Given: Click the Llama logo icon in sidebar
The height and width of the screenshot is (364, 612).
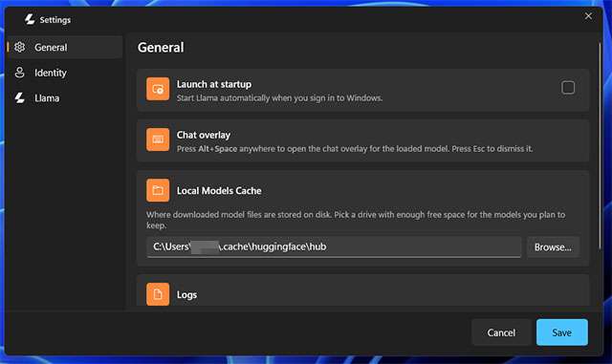Looking at the screenshot, I should (x=19, y=97).
